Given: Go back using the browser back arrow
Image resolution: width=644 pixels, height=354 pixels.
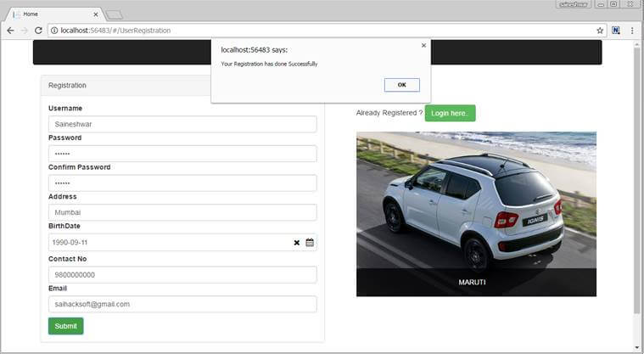Looking at the screenshot, I should click(11, 31).
